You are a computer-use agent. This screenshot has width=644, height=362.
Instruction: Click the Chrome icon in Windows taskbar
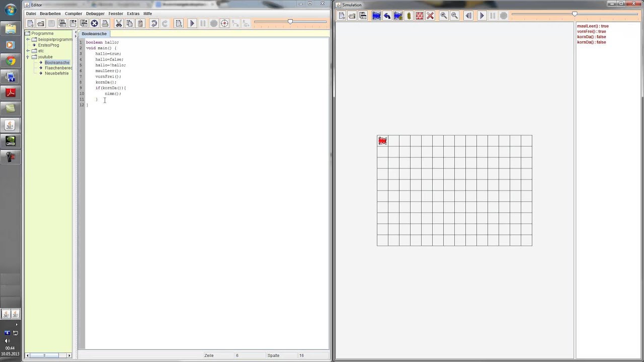11,61
